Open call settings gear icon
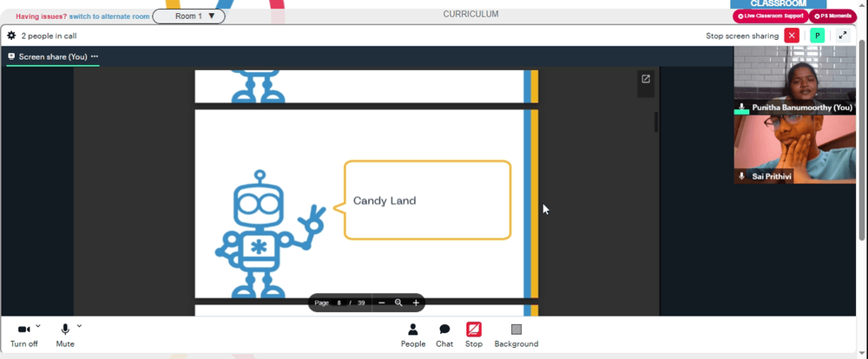Image resolution: width=868 pixels, height=359 pixels. [11, 36]
